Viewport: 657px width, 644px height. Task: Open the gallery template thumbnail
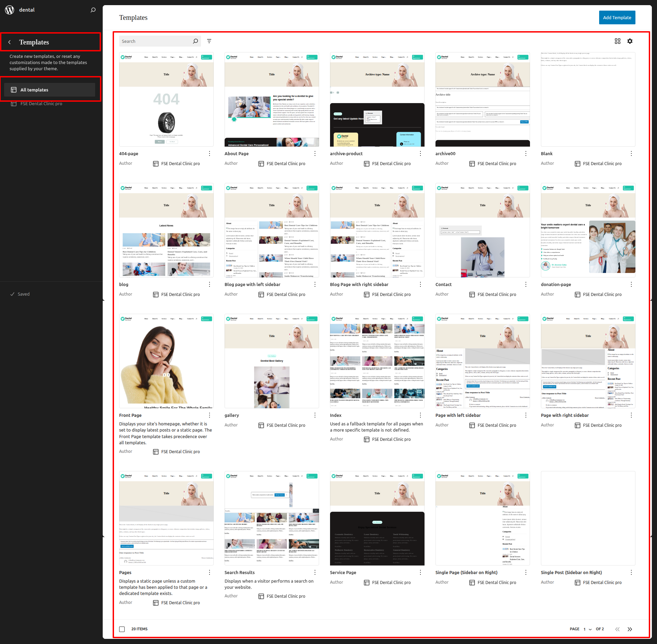point(271,361)
